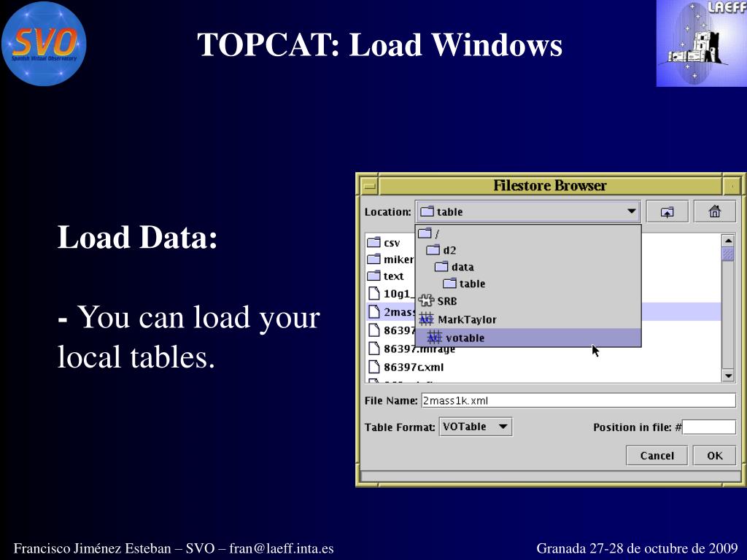This screenshot has height=560, width=747.
Task: Choose the root '/' folder in Location list
Action: pos(528,233)
